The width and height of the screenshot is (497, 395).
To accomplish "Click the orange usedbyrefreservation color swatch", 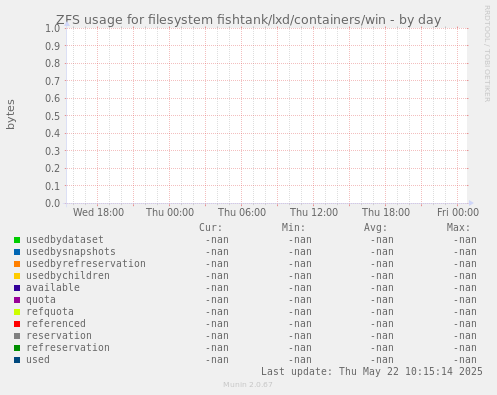I will point(17,264).
